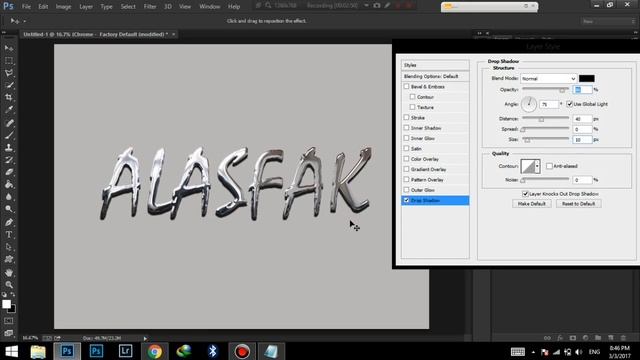Image resolution: width=640 pixels, height=360 pixels.
Task: Expand the status bar info arrow
Action: pos(145,338)
